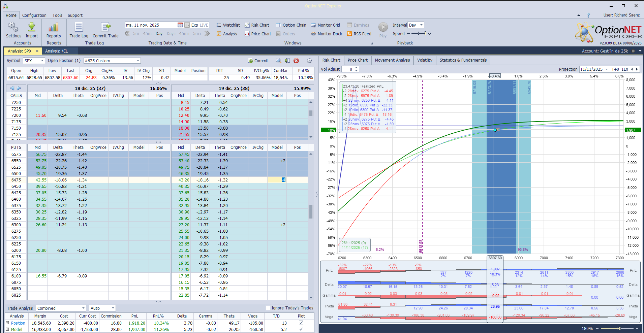Expand the Open Position #625 Custom dropdown
The height and width of the screenshot is (333, 644).
[138, 61]
